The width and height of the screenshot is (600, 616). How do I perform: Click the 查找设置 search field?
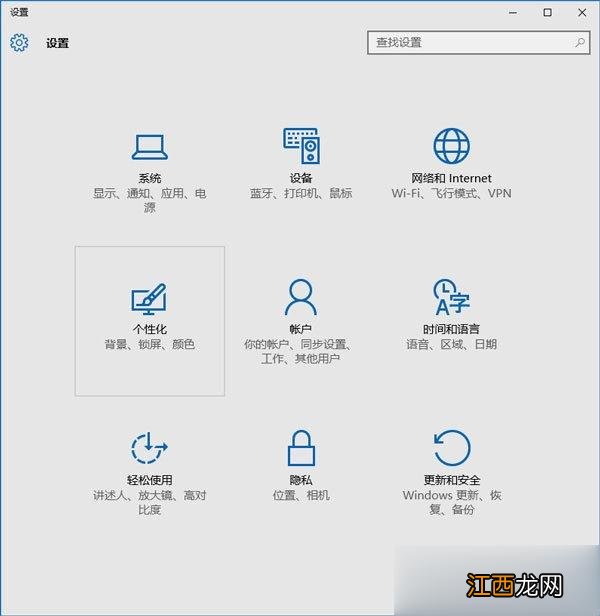point(479,43)
